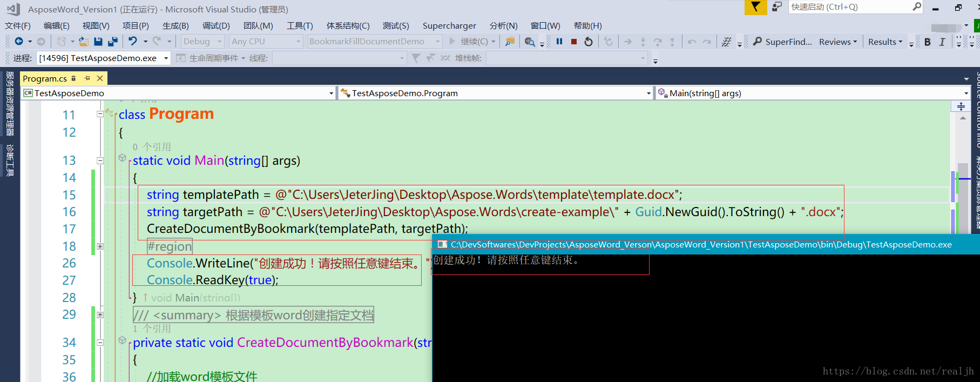Open the 文件(F) menu

18,25
